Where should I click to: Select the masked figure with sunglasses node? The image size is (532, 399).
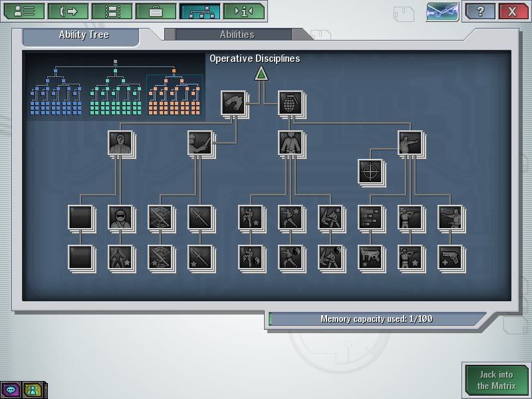point(120,217)
